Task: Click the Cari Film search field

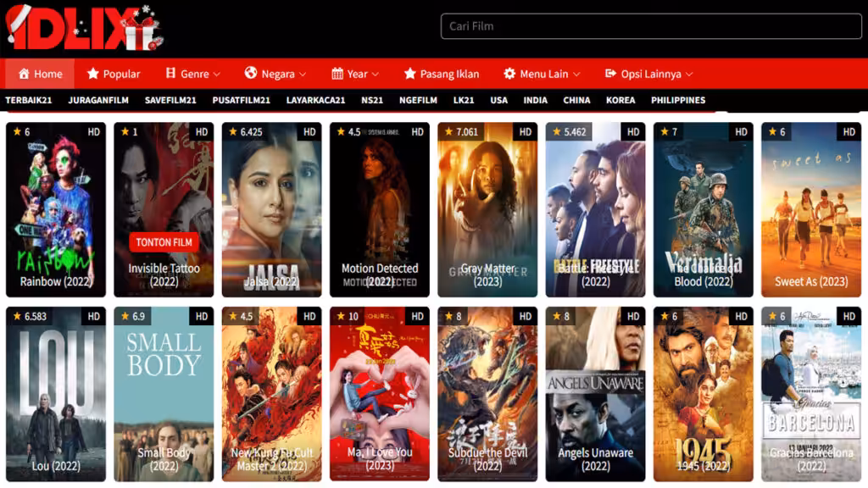Action: 650,26
